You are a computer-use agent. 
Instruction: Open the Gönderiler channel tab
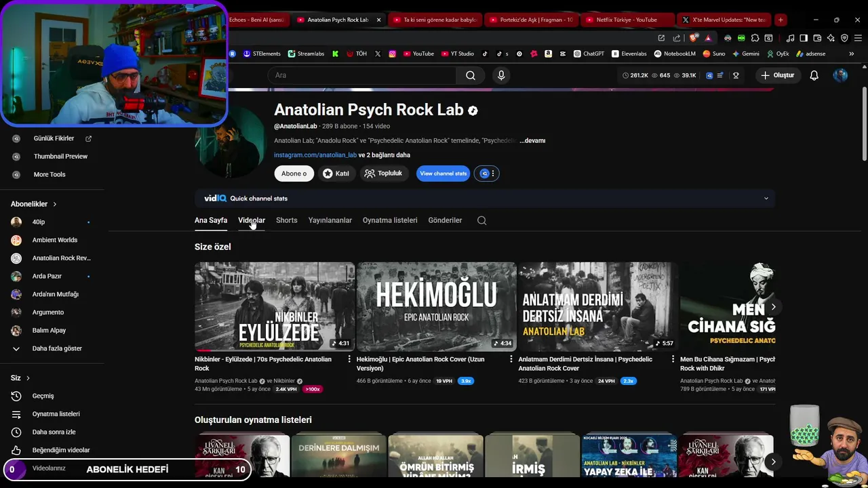[x=445, y=220]
